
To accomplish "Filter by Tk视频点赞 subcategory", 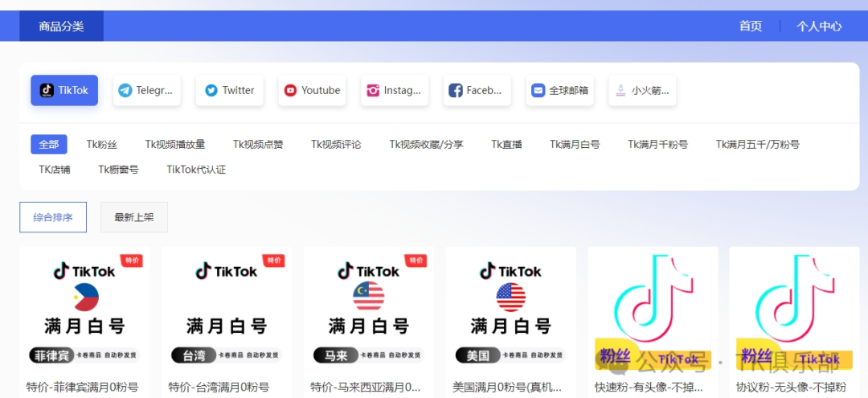I will coord(258,145).
